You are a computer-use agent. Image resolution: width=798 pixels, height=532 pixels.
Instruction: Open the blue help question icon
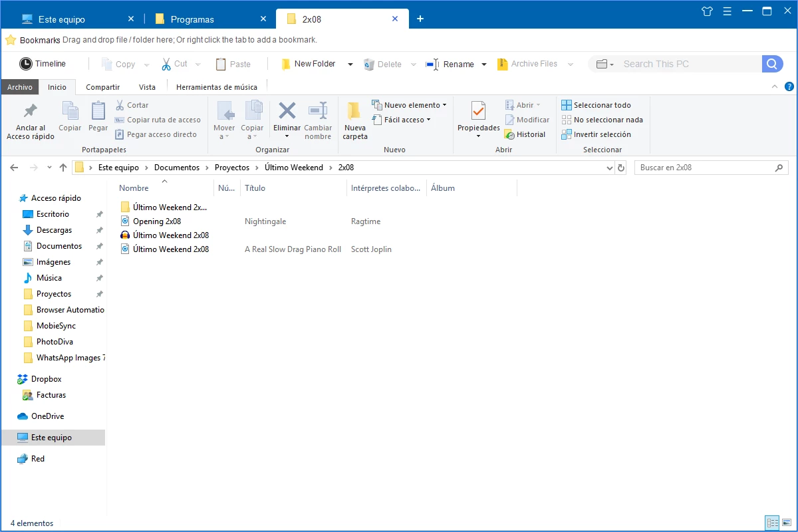[x=789, y=87]
